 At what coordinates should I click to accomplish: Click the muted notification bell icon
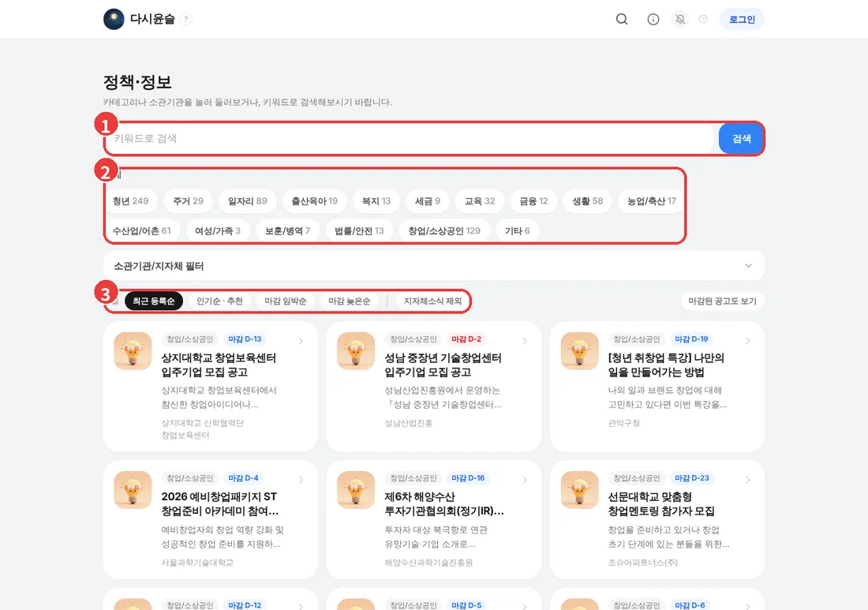[680, 20]
